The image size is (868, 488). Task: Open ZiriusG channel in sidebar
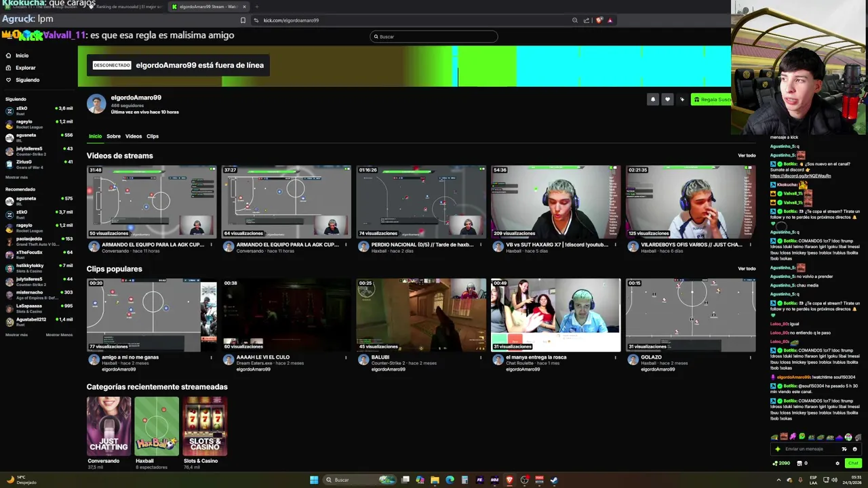pyautogui.click(x=39, y=164)
